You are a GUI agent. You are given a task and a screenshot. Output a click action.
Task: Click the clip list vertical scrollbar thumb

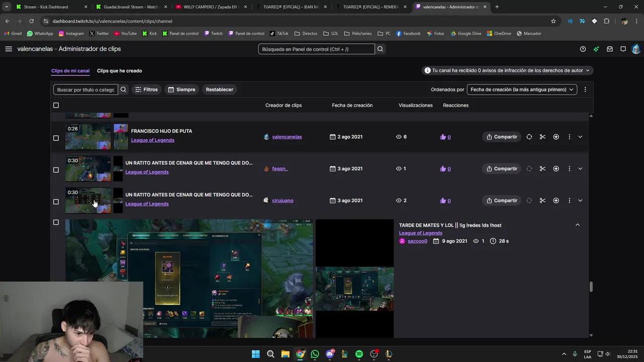click(x=591, y=287)
